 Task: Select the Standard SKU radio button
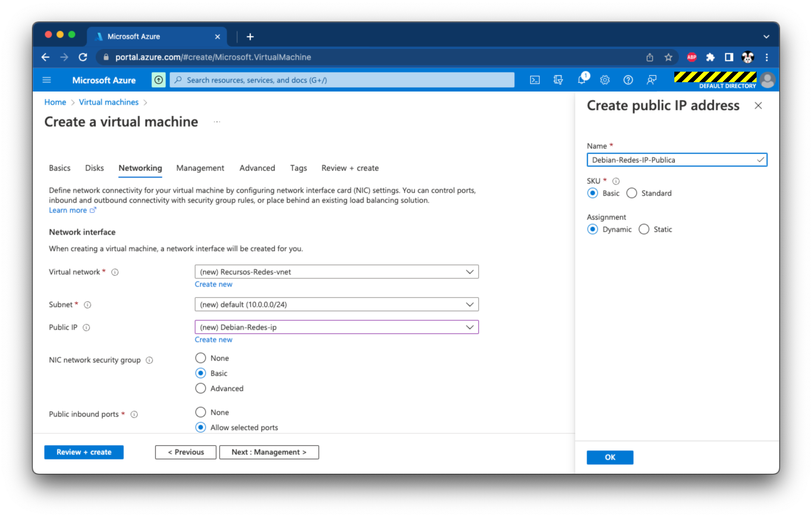click(x=632, y=194)
